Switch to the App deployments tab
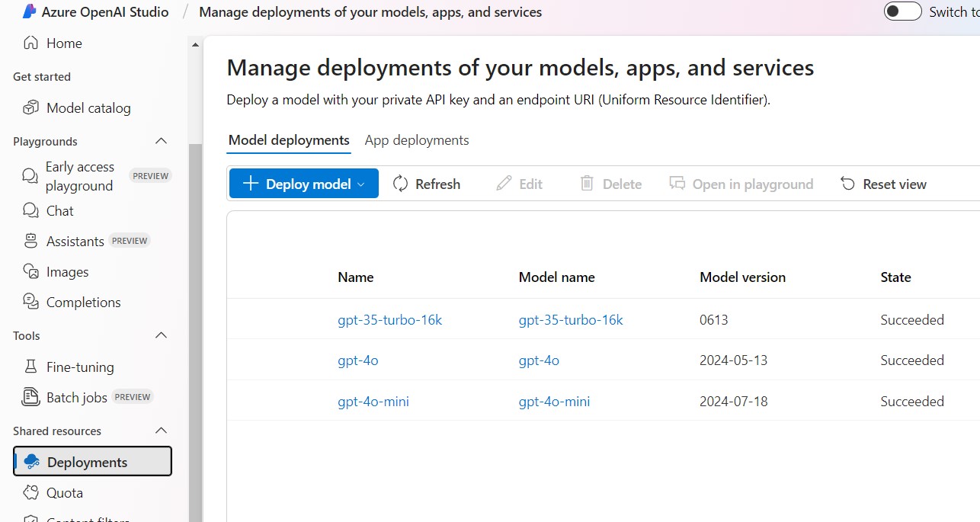The width and height of the screenshot is (980, 522). click(x=417, y=140)
